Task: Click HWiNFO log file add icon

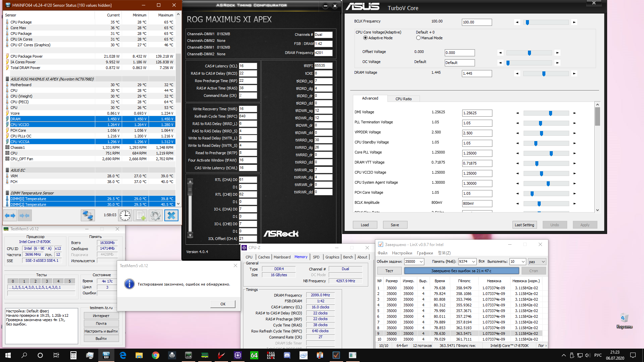Action: pos(140,216)
